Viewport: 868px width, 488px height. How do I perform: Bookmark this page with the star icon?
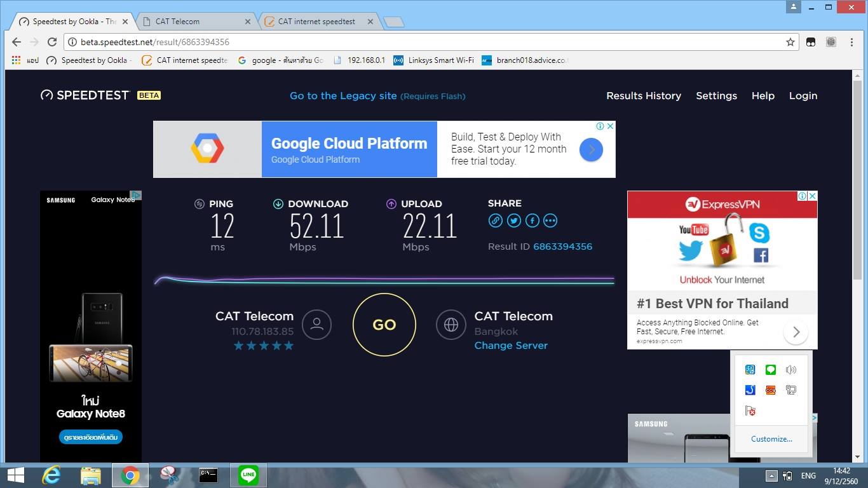point(790,42)
